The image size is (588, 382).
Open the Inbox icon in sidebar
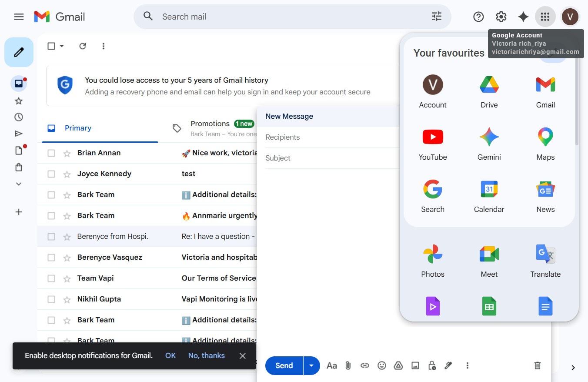coord(19,84)
